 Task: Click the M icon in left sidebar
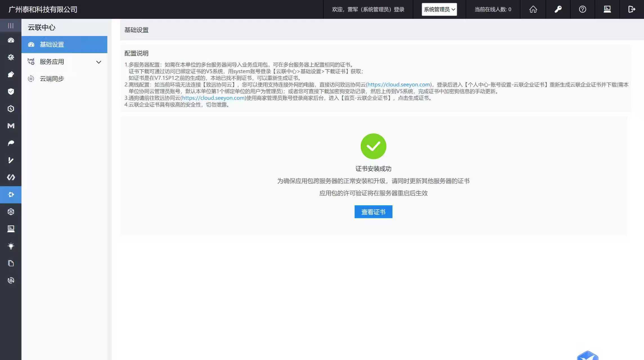(x=11, y=126)
